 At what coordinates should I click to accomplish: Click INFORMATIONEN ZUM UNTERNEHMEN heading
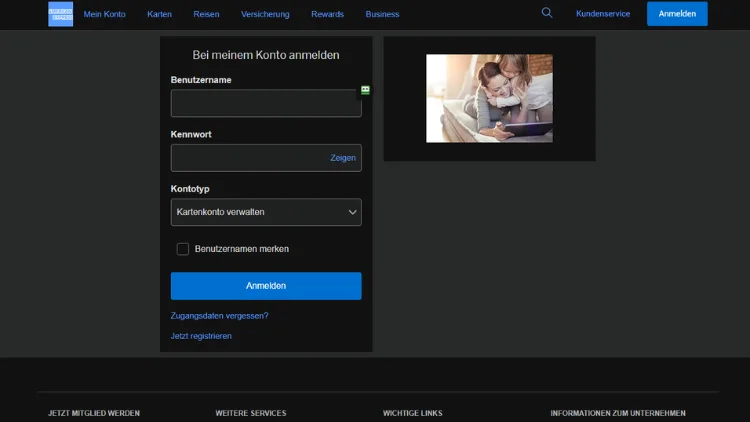(618, 413)
